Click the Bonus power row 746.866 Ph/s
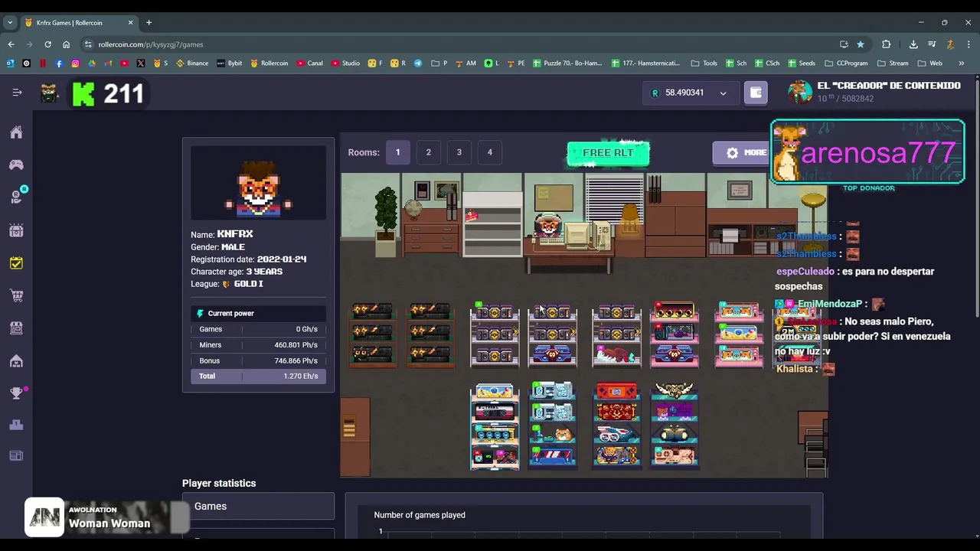This screenshot has width=980, height=551. pos(258,360)
